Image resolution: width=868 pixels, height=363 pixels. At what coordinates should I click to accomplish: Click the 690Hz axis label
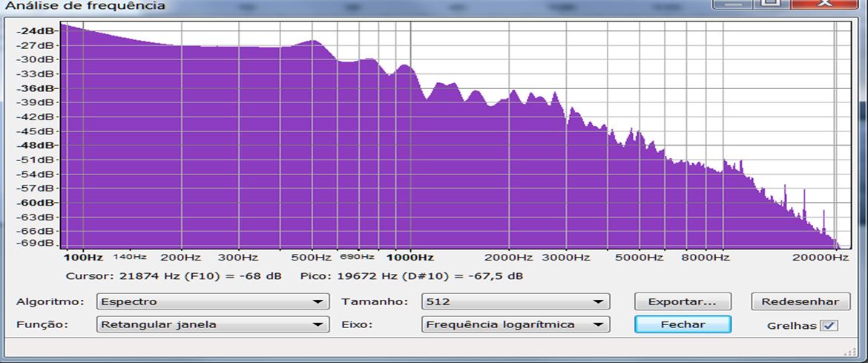point(358,257)
